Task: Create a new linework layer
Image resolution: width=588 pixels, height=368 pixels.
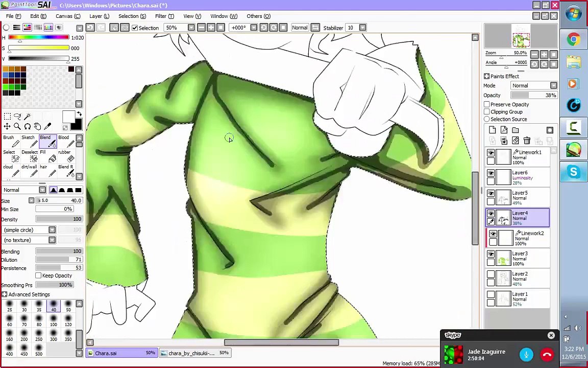Action: (504, 130)
